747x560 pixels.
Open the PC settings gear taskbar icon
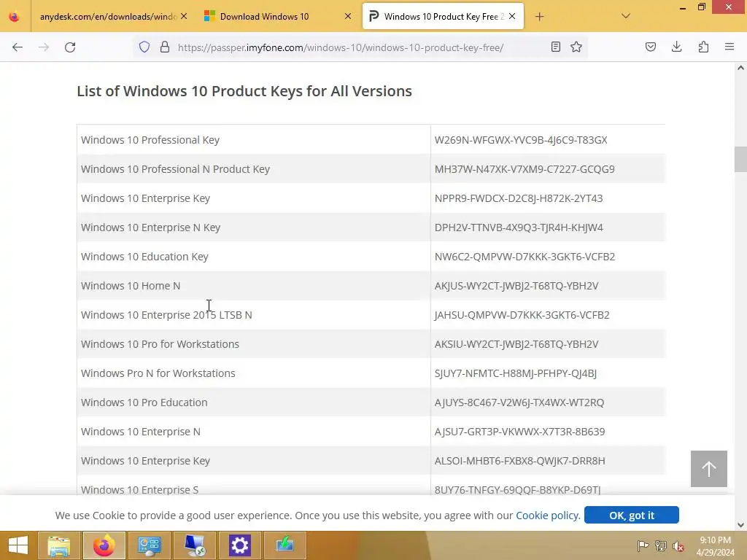pyautogui.click(x=239, y=545)
